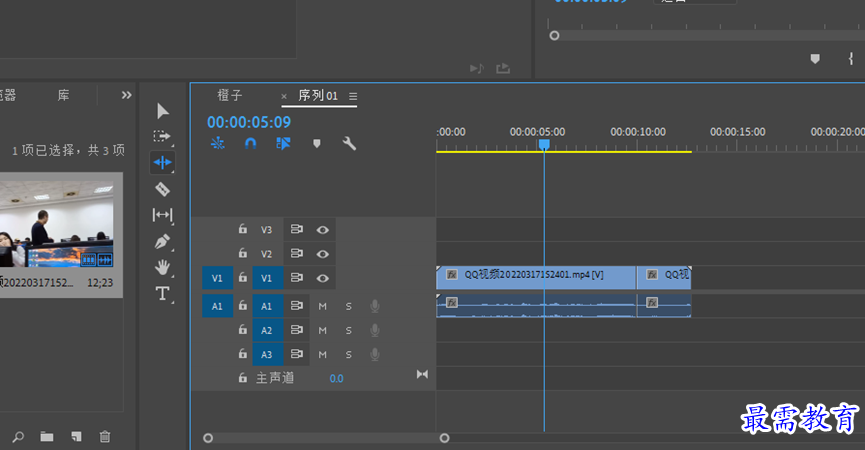Solo audio track A3
Viewport: 865px width, 450px height.
coord(349,355)
